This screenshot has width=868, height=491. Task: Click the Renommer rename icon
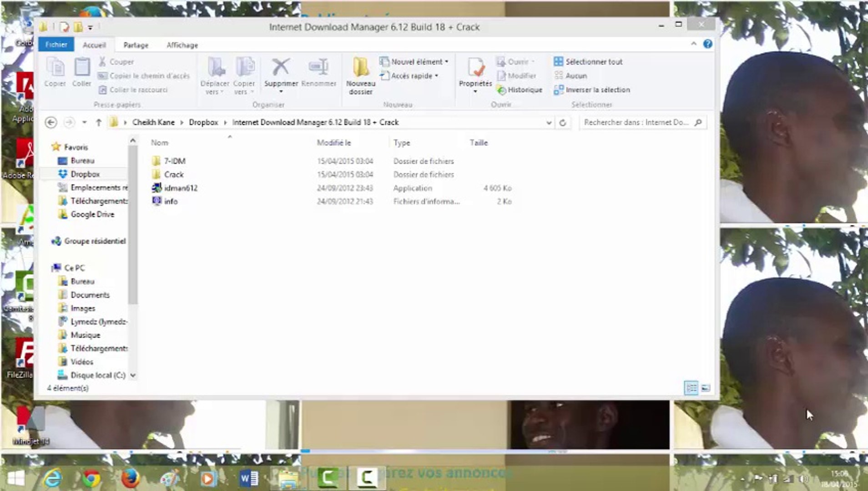(318, 67)
